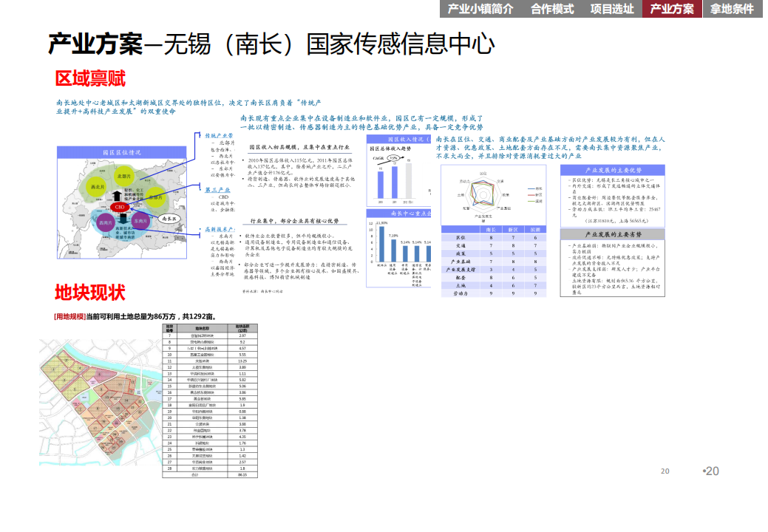Select the 劳动力 row in comparison table
Screen dimensions: 768x532
click(x=494, y=293)
